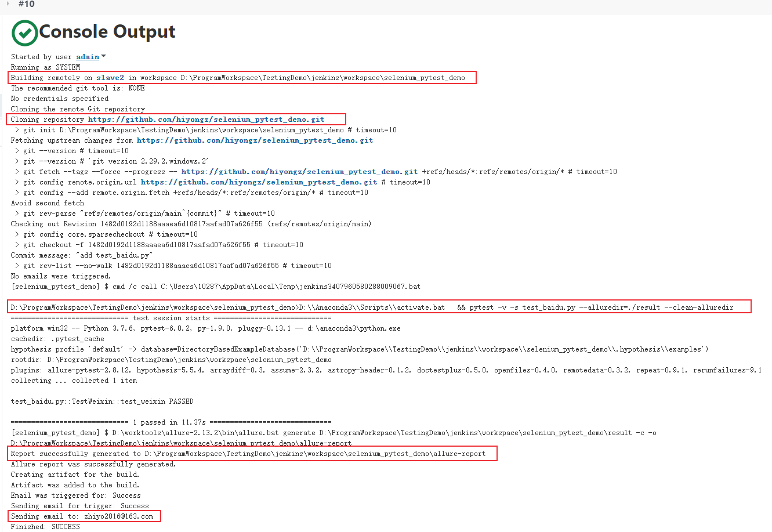Image resolution: width=772 pixels, height=532 pixels.
Task: Click the pytest --alluredir command line
Action: click(372, 307)
